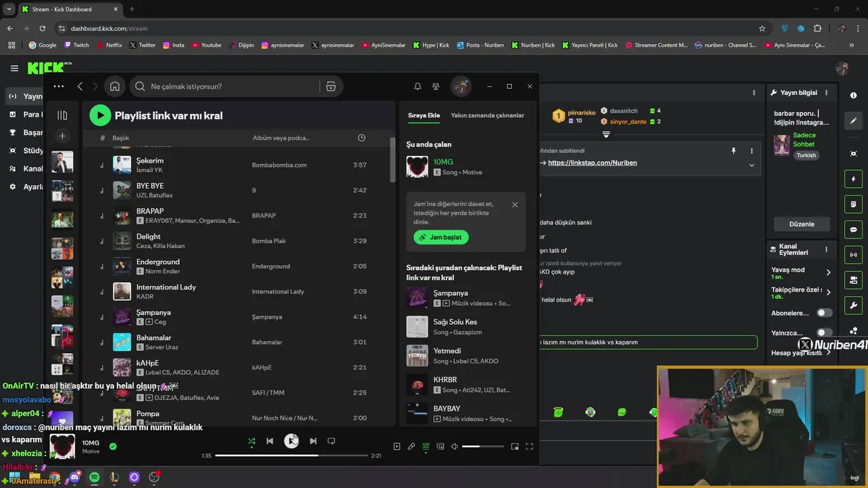The image size is (868, 488).
Task: Dismiss the Jam invitation card
Action: (x=515, y=204)
